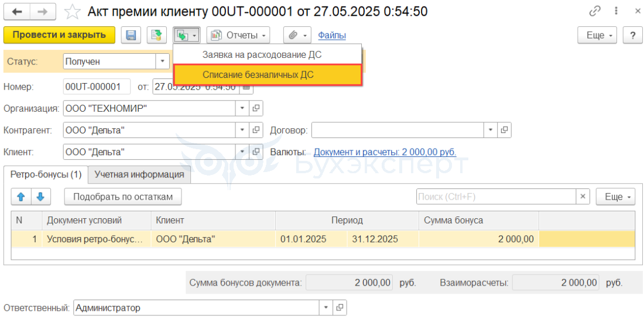Save document using the floppy disk icon
Image resolution: width=644 pixels, height=323 pixels.
click(x=131, y=35)
